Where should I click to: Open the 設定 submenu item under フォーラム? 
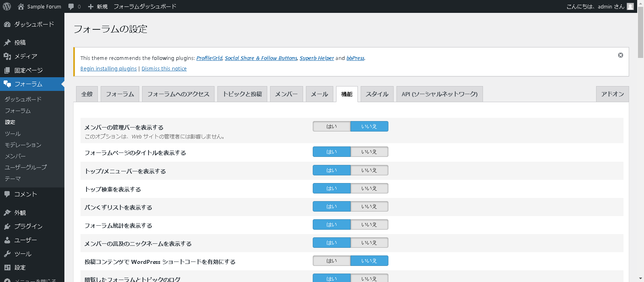[x=10, y=122]
